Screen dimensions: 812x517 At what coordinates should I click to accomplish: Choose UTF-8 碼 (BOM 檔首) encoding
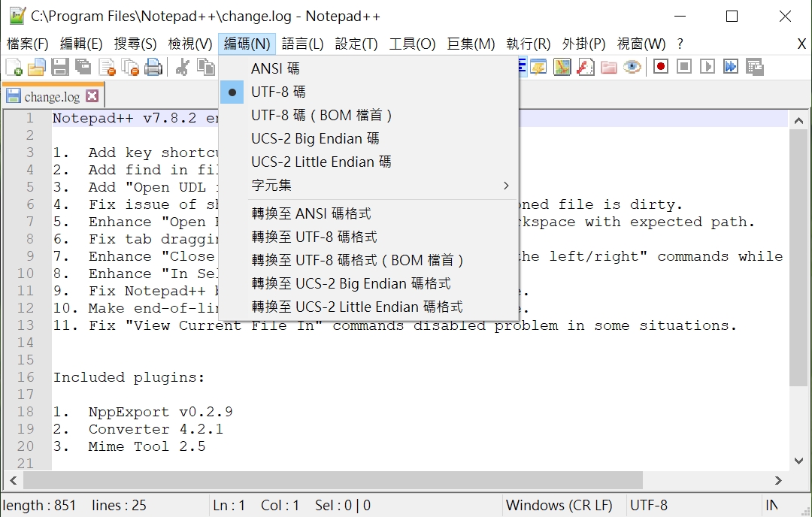coord(368,116)
